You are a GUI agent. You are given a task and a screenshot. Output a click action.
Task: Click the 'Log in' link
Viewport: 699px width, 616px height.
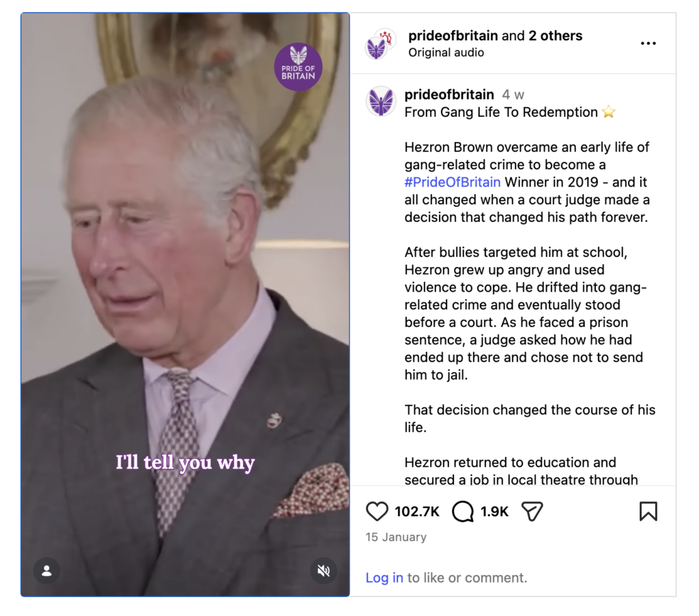[x=384, y=578]
